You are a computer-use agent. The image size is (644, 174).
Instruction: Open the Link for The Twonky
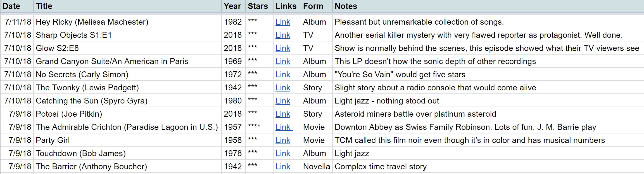[x=283, y=88]
